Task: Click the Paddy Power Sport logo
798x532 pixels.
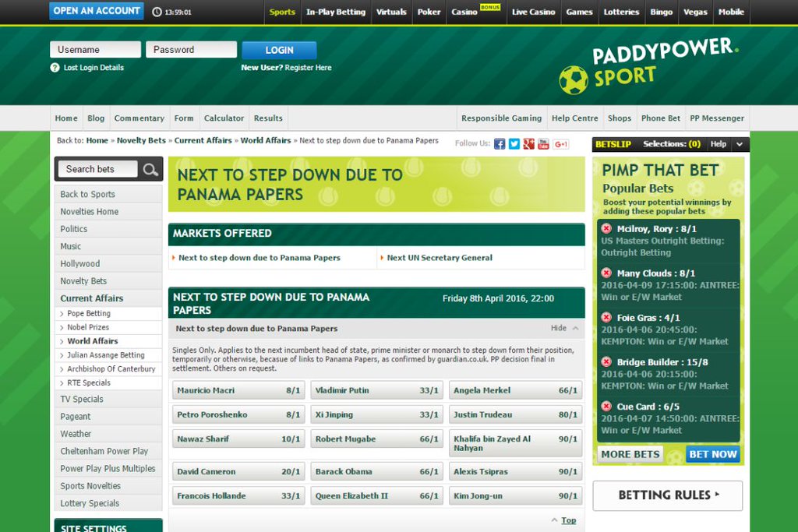Action: [x=648, y=65]
